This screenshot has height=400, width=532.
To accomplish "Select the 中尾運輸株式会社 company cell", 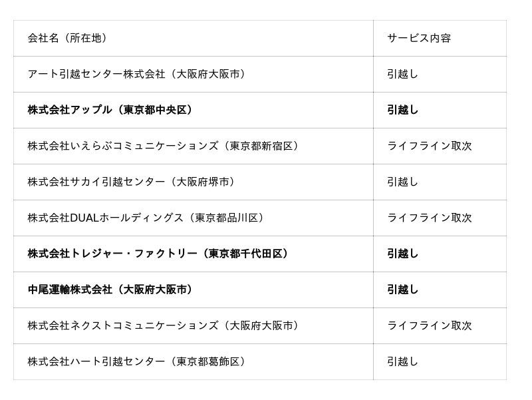I will pyautogui.click(x=110, y=290).
